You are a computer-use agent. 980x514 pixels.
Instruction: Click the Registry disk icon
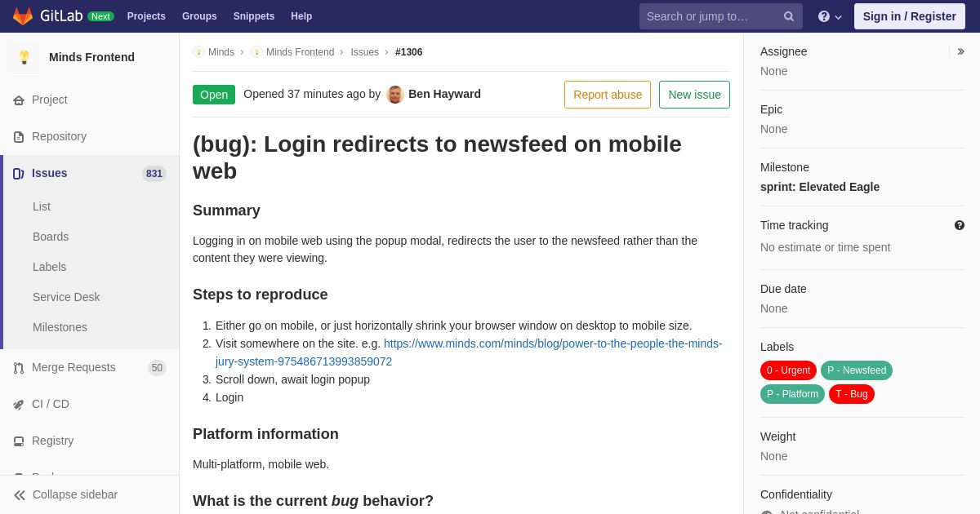pos(19,441)
